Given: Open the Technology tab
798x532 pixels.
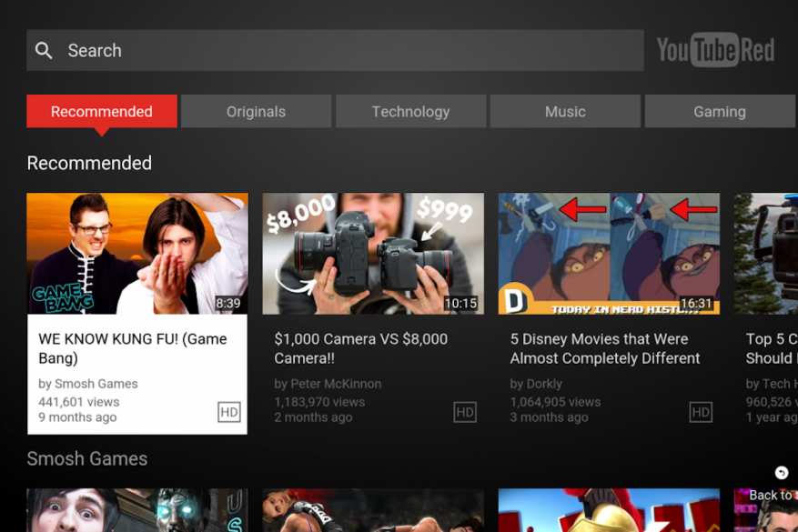Looking at the screenshot, I should 410,111.
